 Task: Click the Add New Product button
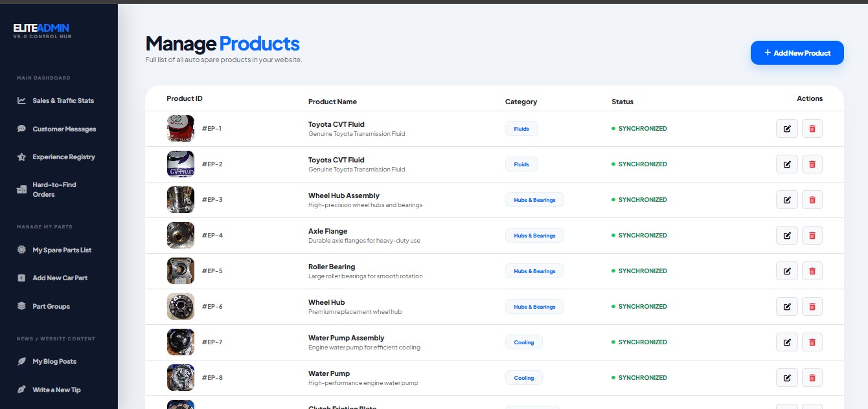tap(797, 53)
